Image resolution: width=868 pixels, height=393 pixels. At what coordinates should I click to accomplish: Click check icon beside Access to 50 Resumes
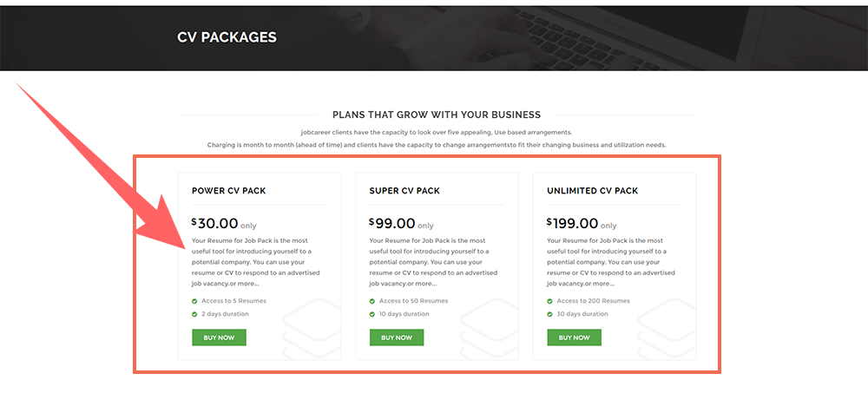pos(372,301)
